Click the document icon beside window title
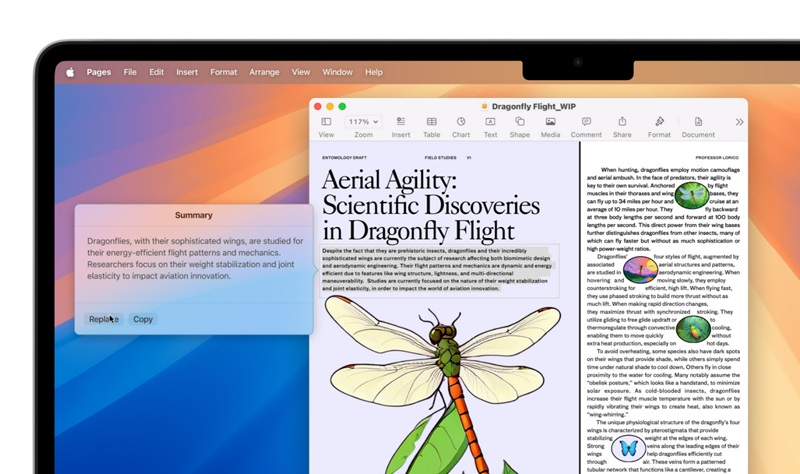Viewport: 800px width, 474px height. pos(485,106)
